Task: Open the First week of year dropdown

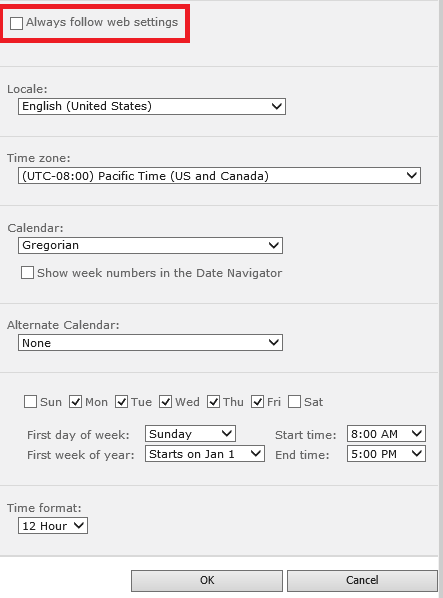Action: tap(205, 454)
